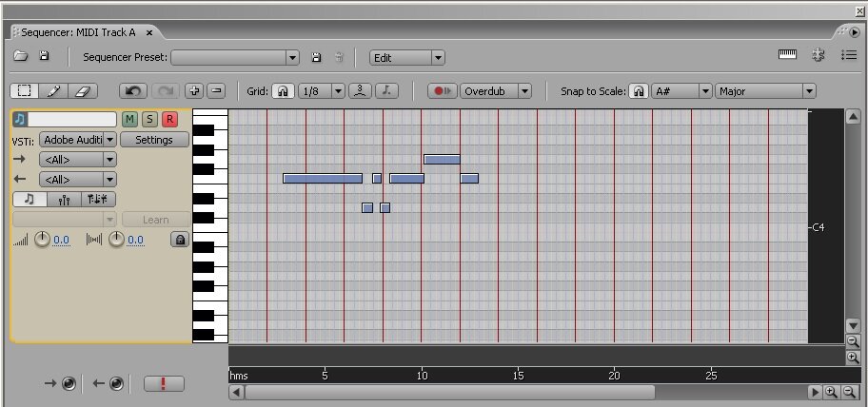Open the VSTi Adobe Audition dropdown
The image size is (868, 407).
77,140
